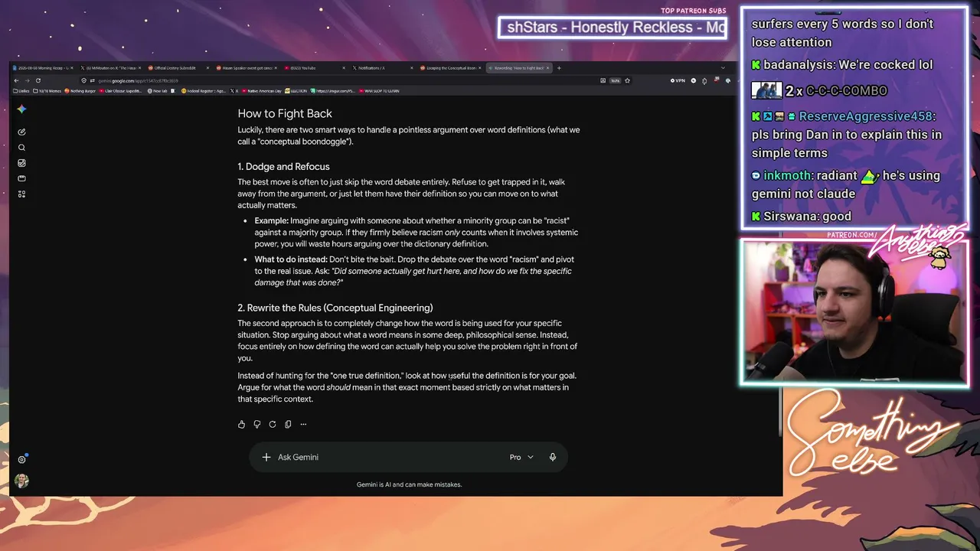This screenshot has width=980, height=551.
Task: Click the browser address bar URL
Action: [138, 80]
